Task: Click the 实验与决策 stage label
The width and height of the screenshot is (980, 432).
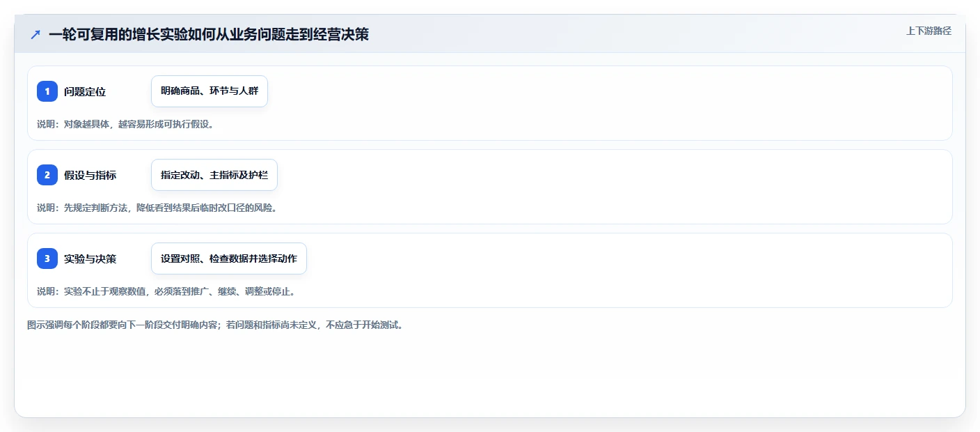Action: point(90,259)
